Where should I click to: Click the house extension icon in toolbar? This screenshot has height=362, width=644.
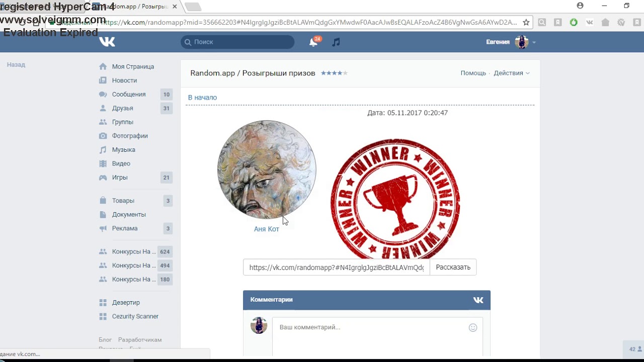[605, 22]
